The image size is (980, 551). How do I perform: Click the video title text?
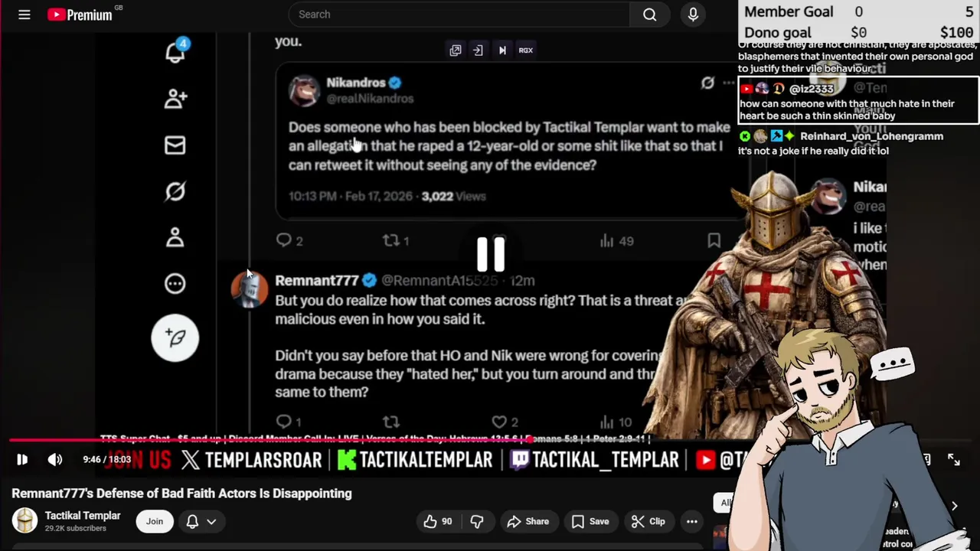coord(181,494)
